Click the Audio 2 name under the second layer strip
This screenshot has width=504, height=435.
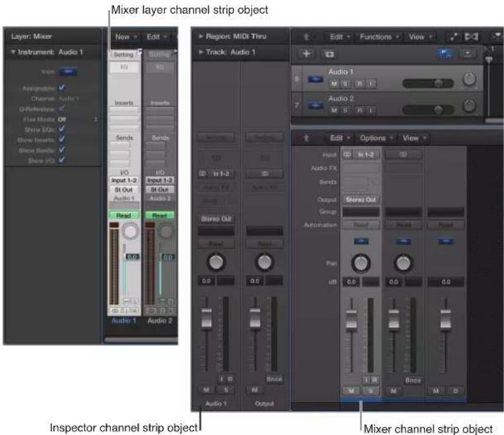(x=159, y=320)
